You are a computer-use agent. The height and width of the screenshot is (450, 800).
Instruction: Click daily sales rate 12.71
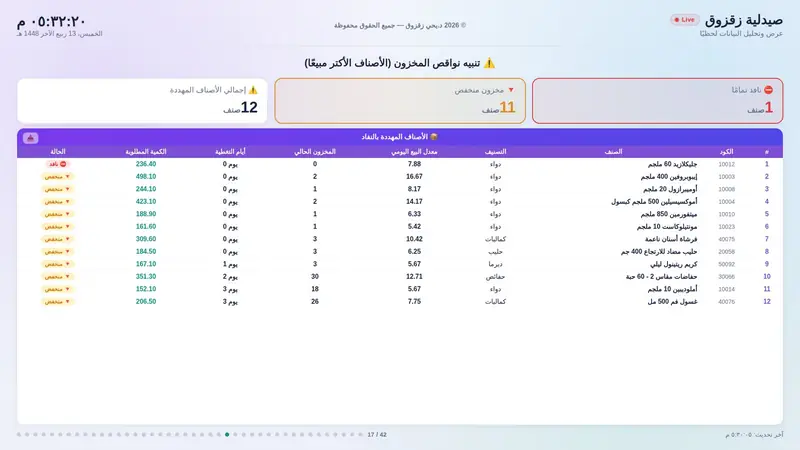pos(414,277)
